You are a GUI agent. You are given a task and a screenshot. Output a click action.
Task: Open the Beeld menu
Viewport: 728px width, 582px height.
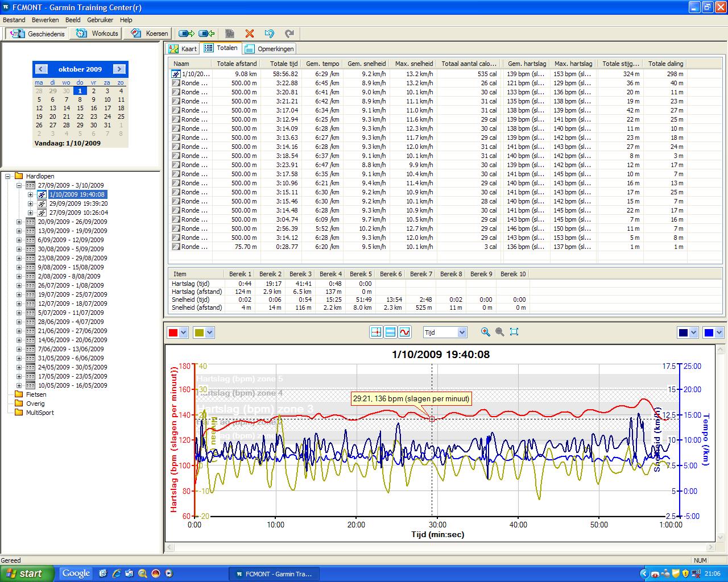coord(73,20)
